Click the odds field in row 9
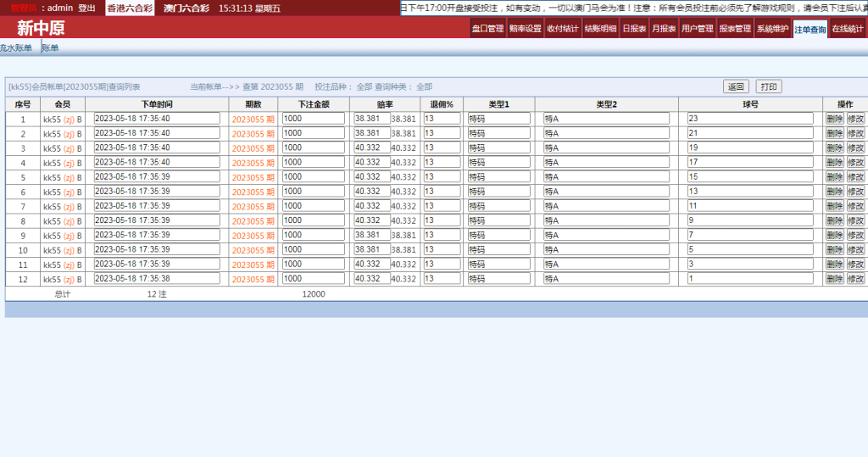The width and height of the screenshot is (868, 457). [370, 235]
